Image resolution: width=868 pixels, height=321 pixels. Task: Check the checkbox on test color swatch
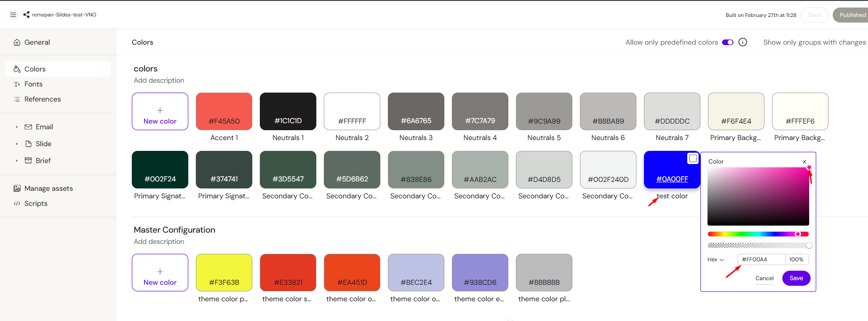693,159
